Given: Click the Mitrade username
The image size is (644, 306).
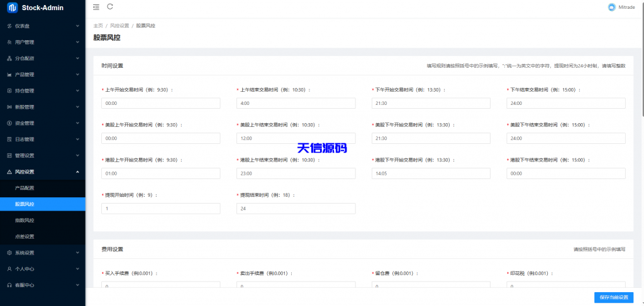Looking at the screenshot, I should pyautogui.click(x=627, y=7).
